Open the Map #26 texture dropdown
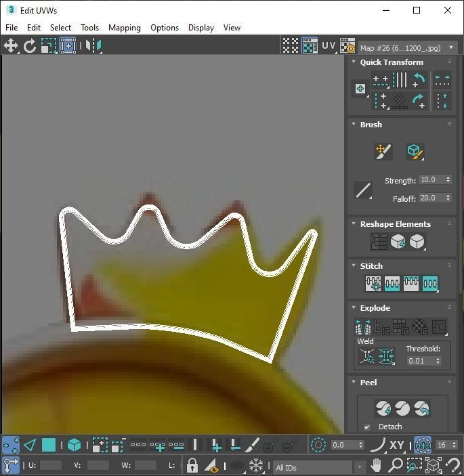 click(407, 48)
